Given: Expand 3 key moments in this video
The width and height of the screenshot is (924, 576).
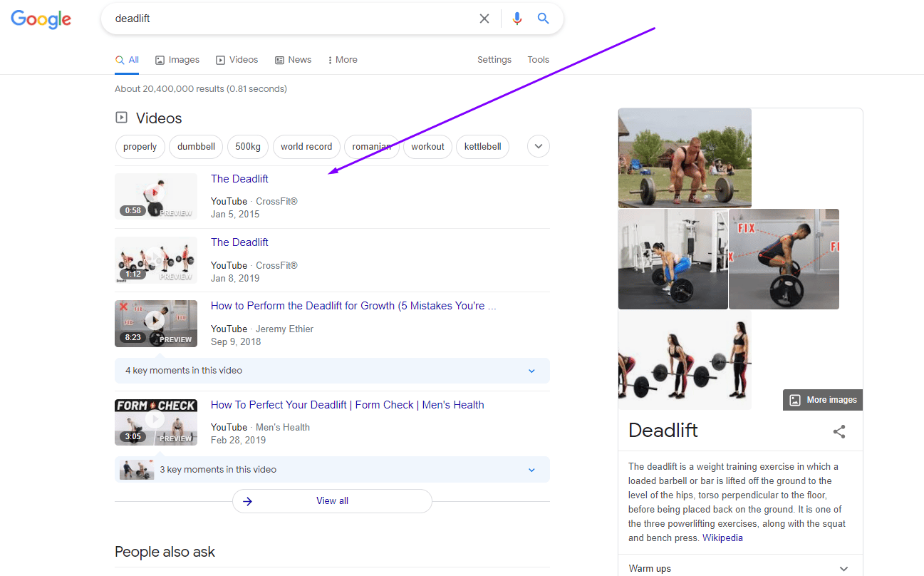Looking at the screenshot, I should click(332, 470).
